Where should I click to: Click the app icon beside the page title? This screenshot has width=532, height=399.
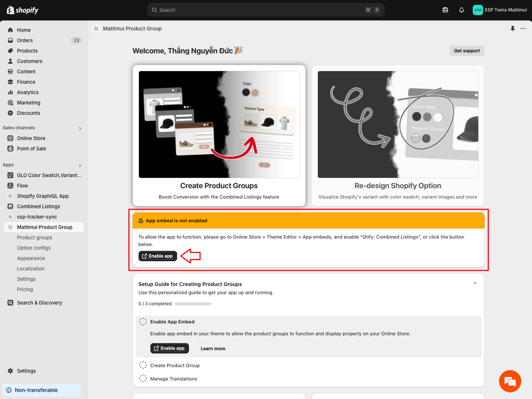[x=96, y=29]
